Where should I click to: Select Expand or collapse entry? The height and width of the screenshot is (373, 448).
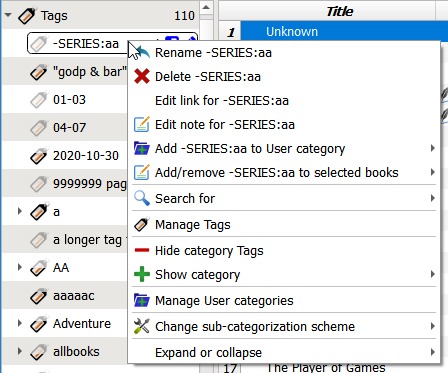(x=284, y=353)
